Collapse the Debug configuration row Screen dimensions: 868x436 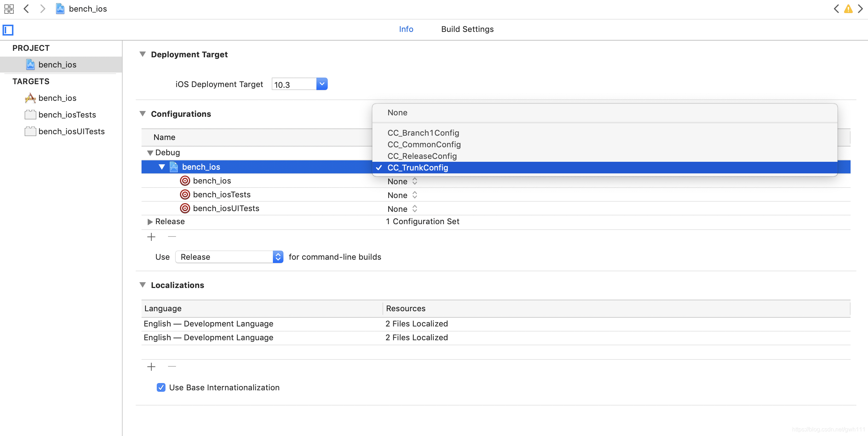coord(150,153)
